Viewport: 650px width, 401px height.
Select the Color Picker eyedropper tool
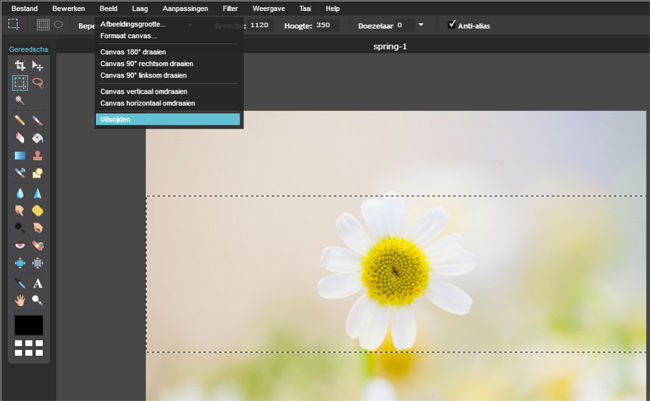click(19, 283)
